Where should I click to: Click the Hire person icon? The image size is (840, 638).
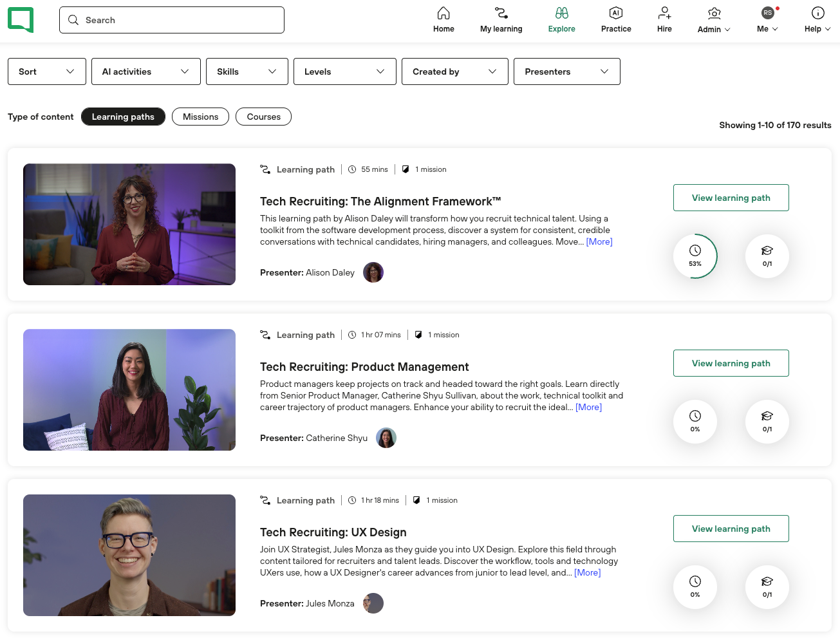pos(664,14)
